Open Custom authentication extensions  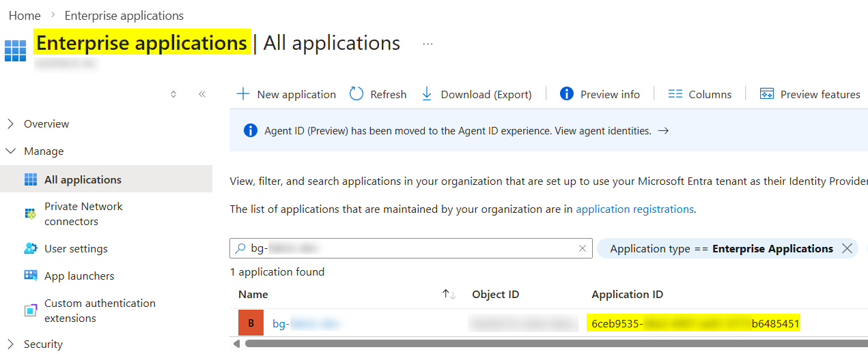99,310
